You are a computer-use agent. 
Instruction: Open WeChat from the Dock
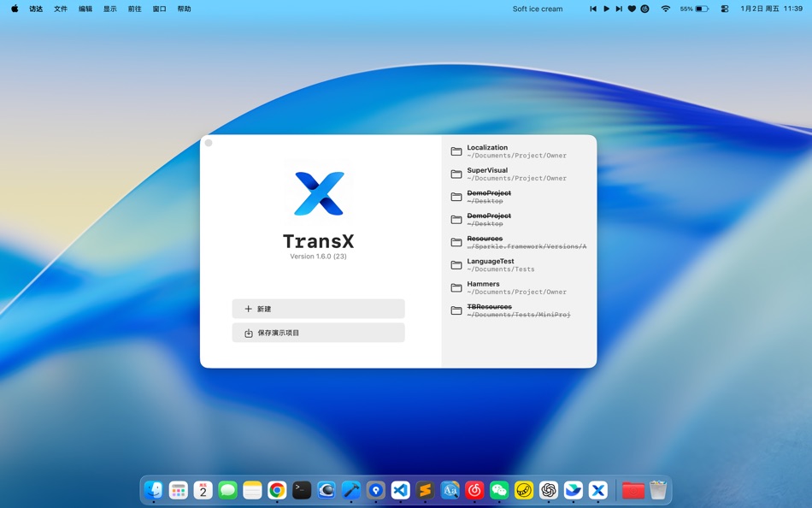(499, 490)
